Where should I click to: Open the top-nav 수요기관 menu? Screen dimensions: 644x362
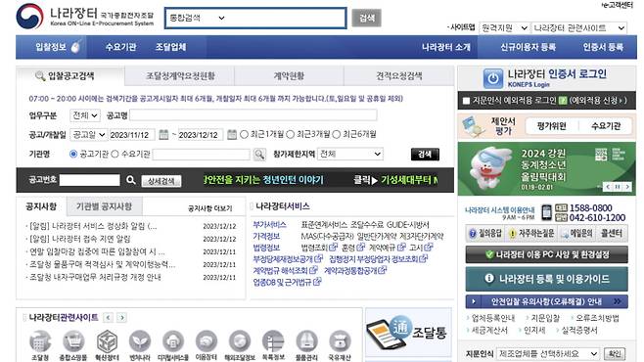click(x=120, y=47)
